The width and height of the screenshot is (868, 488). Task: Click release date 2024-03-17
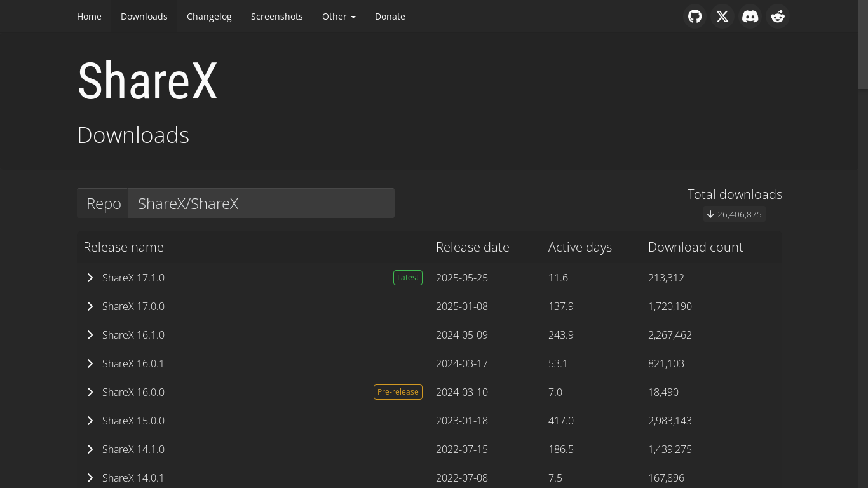(x=462, y=363)
